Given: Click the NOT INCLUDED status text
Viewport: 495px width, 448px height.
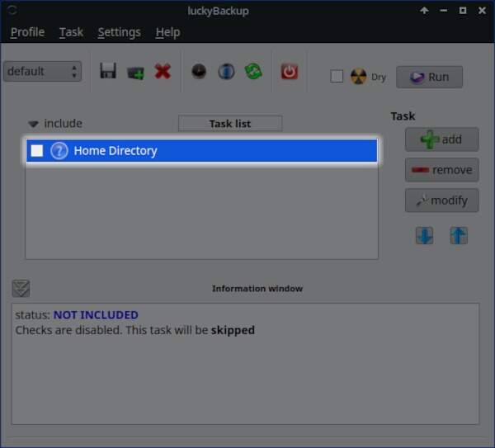Looking at the screenshot, I should [x=96, y=315].
